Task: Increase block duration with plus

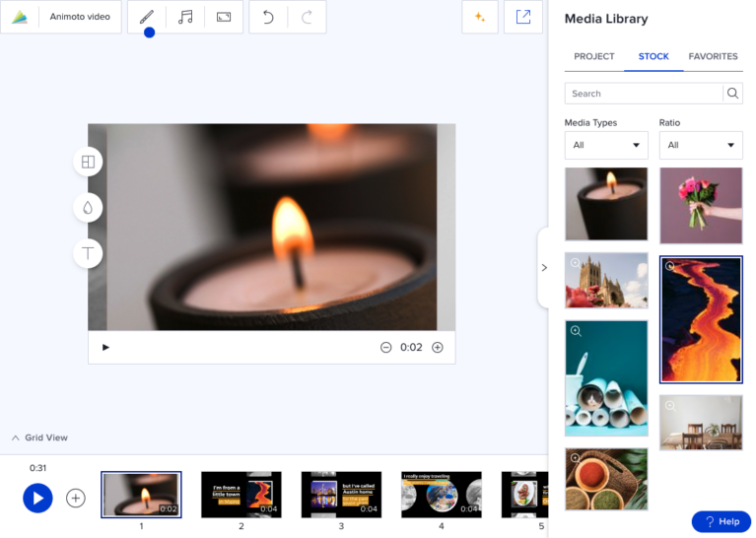Action: click(x=438, y=348)
